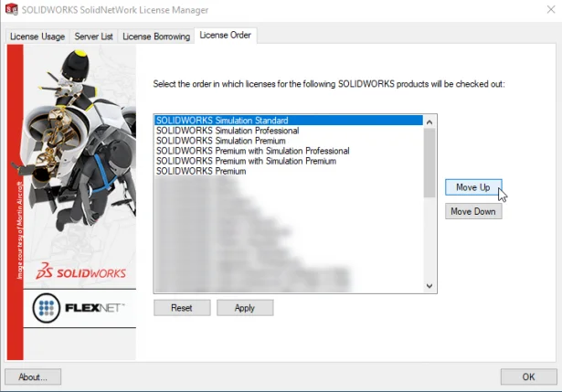This screenshot has width=562, height=392.
Task: Open the Server List tab
Action: click(x=93, y=37)
